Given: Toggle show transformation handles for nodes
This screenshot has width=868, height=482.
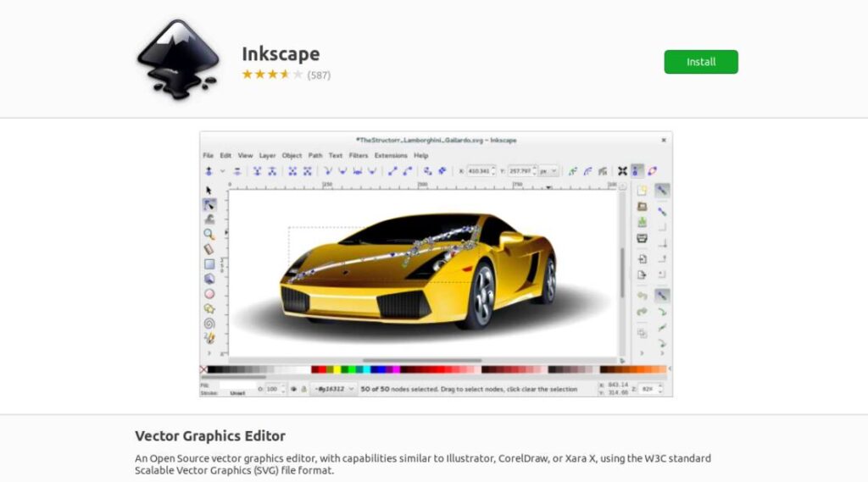Looking at the screenshot, I should click(x=623, y=172).
